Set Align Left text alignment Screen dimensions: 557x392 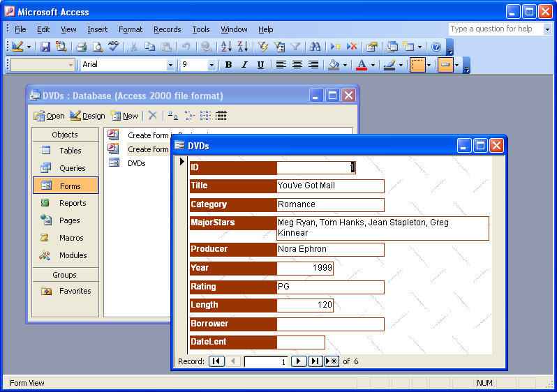[x=281, y=65]
